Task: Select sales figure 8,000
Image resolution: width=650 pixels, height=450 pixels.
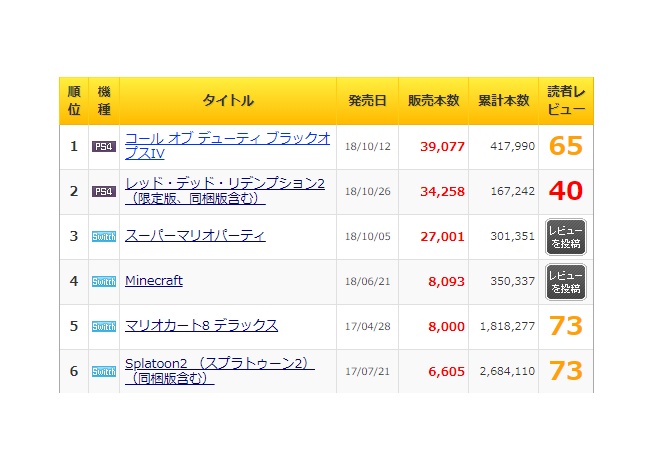Action: (x=446, y=327)
